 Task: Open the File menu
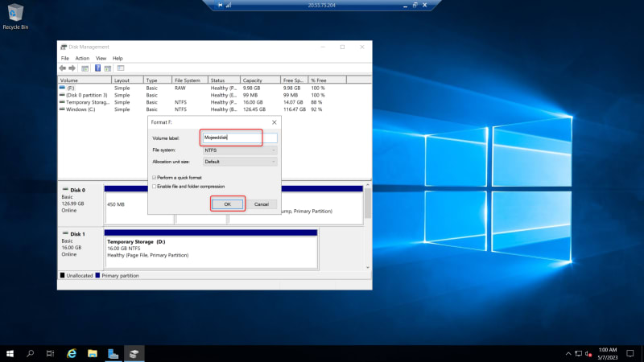[65, 58]
